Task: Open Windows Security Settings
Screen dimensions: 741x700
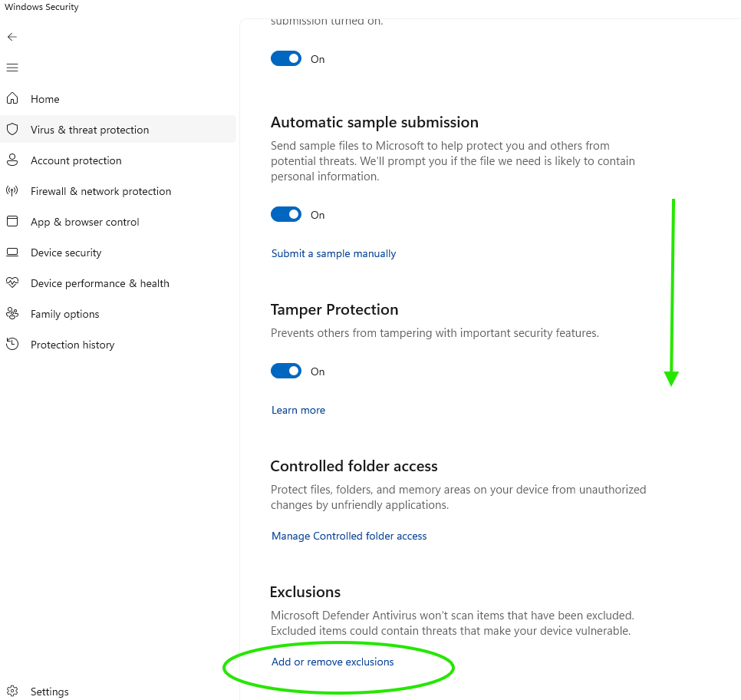Action: coord(49,691)
